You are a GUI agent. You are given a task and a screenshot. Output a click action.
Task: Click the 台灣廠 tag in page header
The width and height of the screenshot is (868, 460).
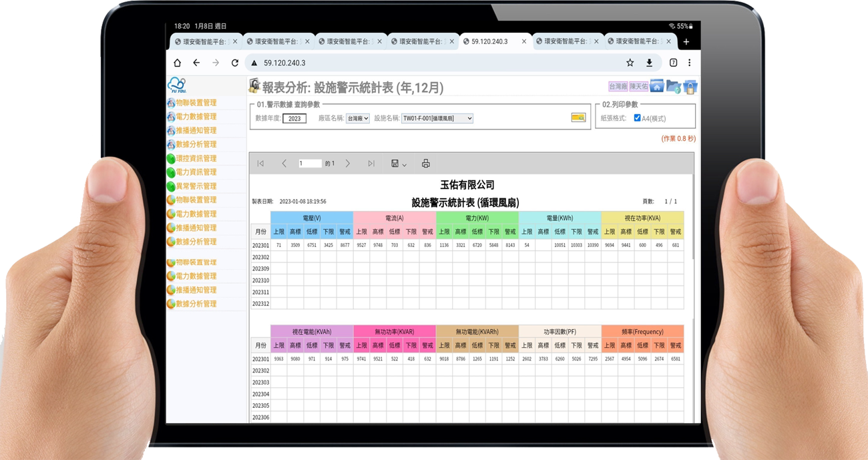[618, 87]
